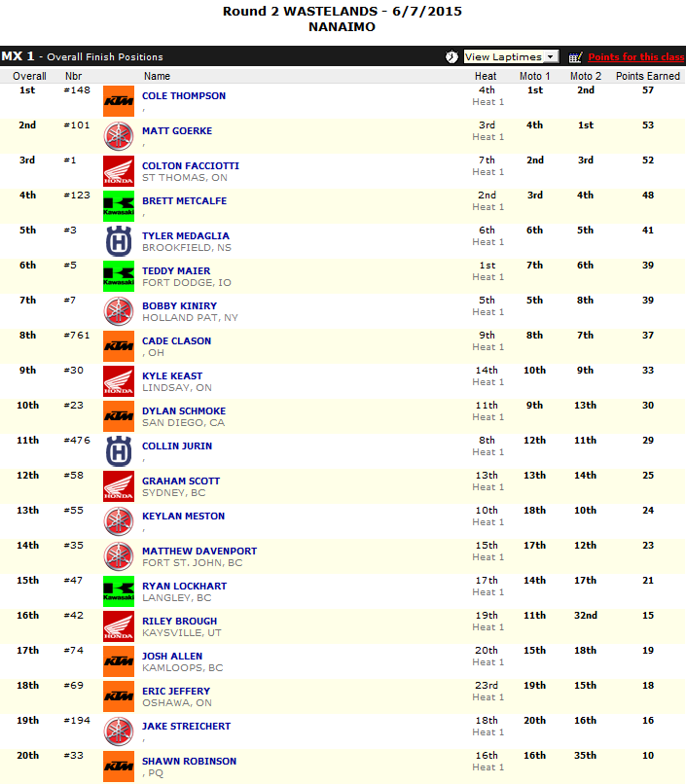Click the clock icon next to View Laptimes
This screenshot has width=686, height=784.
click(451, 57)
